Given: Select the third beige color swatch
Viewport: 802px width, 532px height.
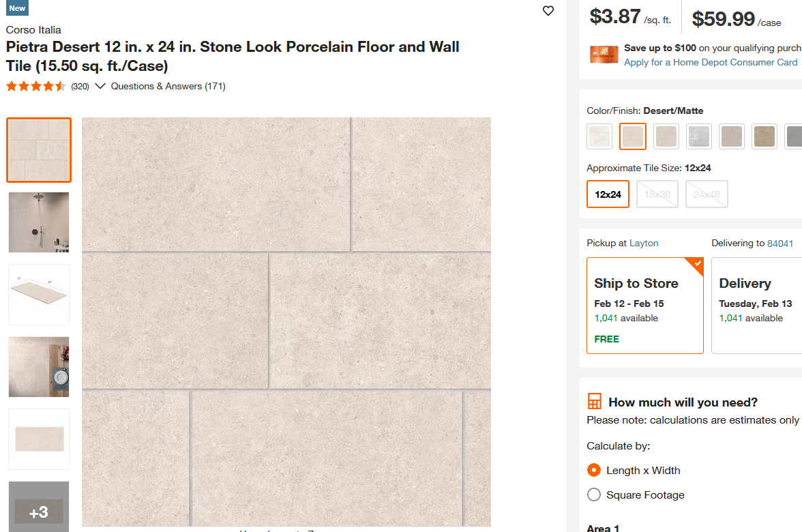Looking at the screenshot, I should [666, 136].
